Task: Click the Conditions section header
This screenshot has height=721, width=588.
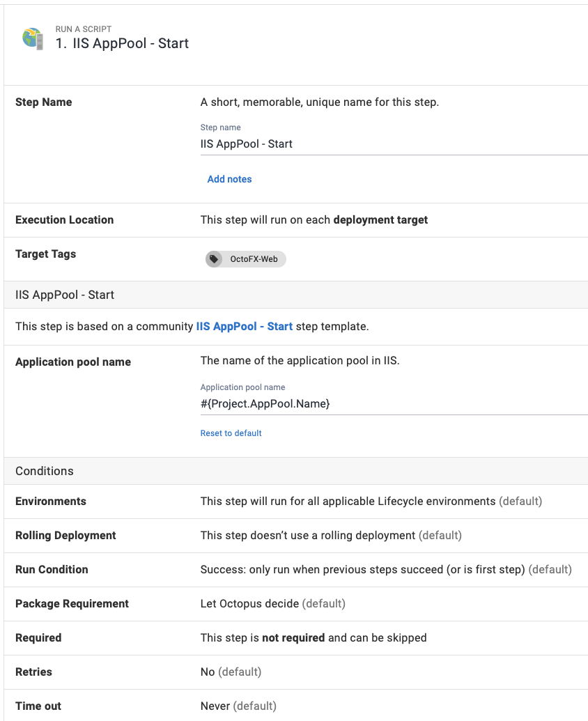Action: coord(295,471)
